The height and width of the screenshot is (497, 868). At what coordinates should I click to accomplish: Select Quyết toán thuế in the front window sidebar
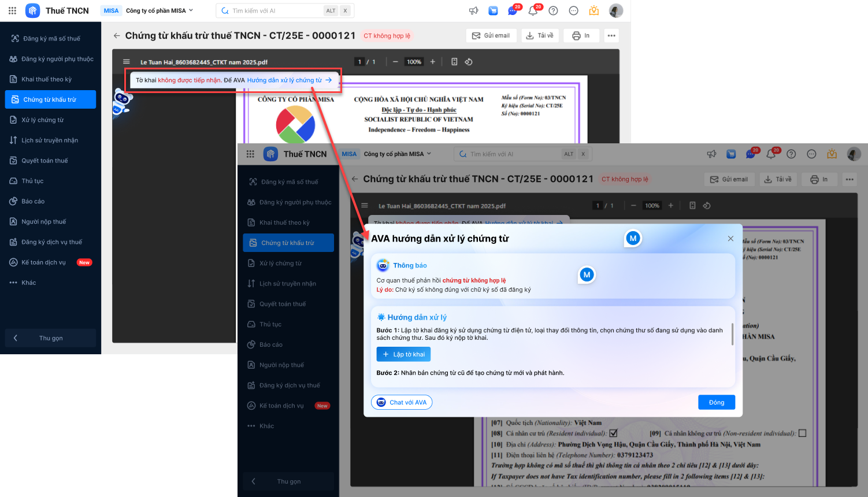(x=288, y=304)
